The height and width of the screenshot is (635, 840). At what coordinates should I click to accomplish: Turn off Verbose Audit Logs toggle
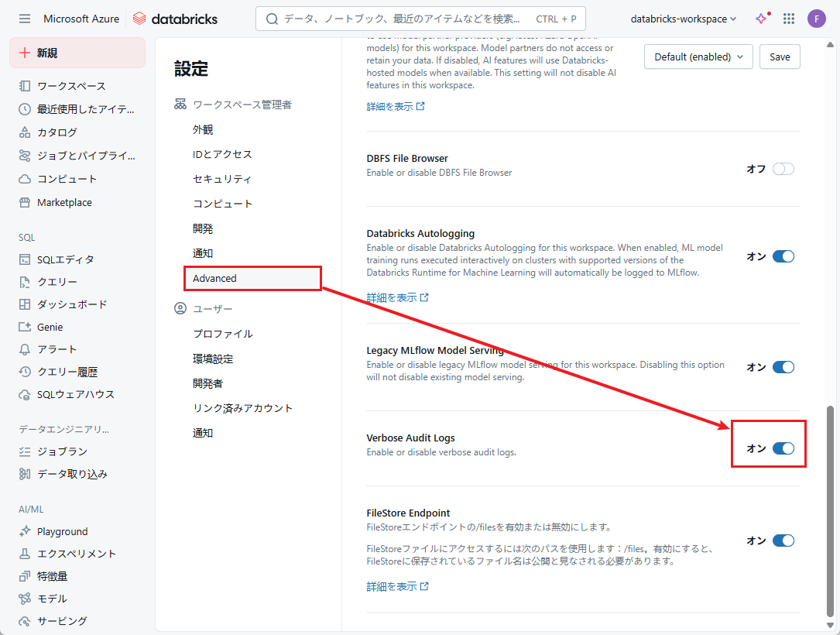(x=783, y=448)
